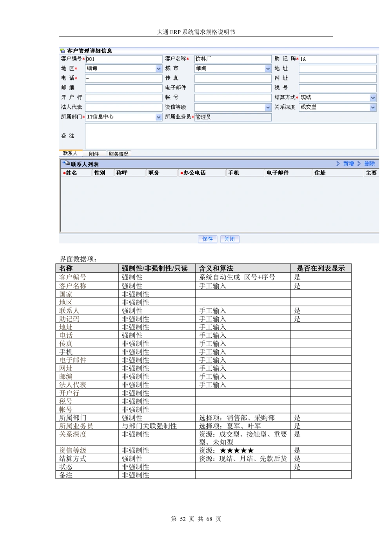Open the 关系深度 dropdown showing 成交型

point(372,107)
